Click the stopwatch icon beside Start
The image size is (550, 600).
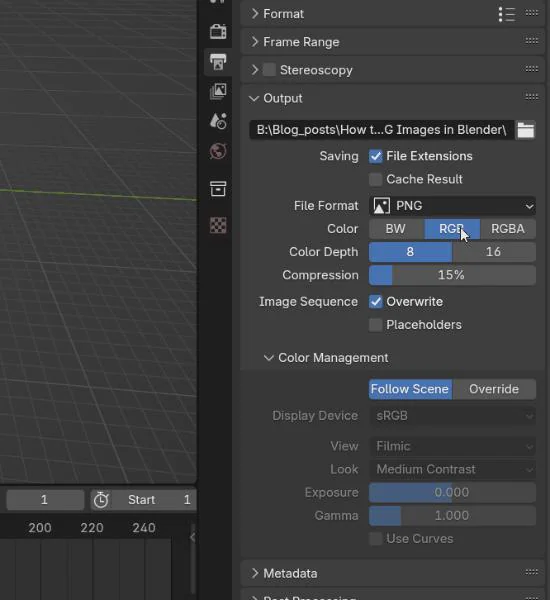pyautogui.click(x=101, y=500)
